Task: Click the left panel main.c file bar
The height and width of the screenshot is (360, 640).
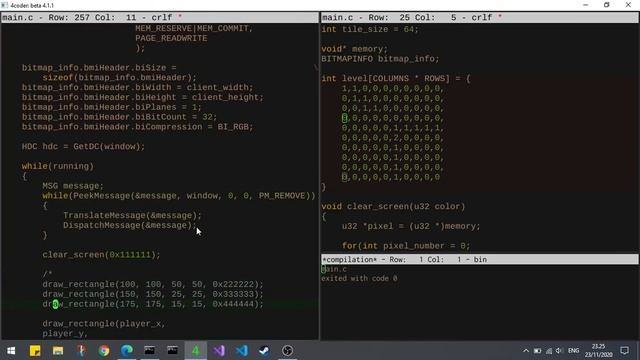Action: click(160, 18)
